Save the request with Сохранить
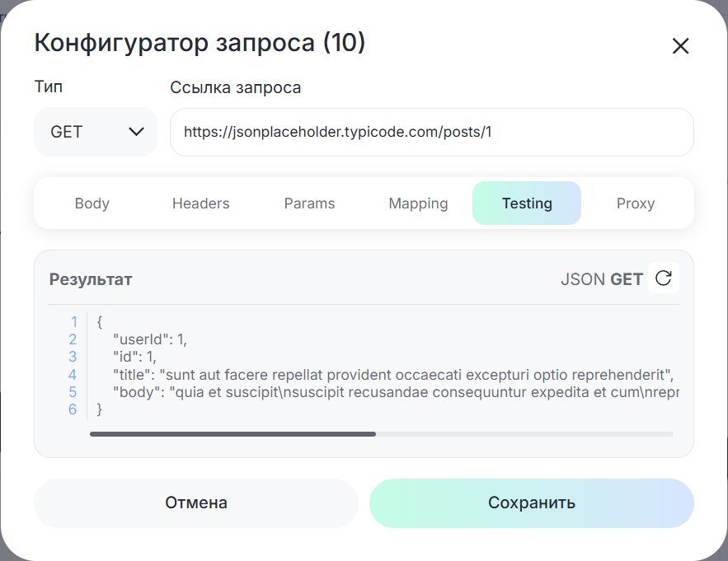728x561 pixels. click(531, 503)
